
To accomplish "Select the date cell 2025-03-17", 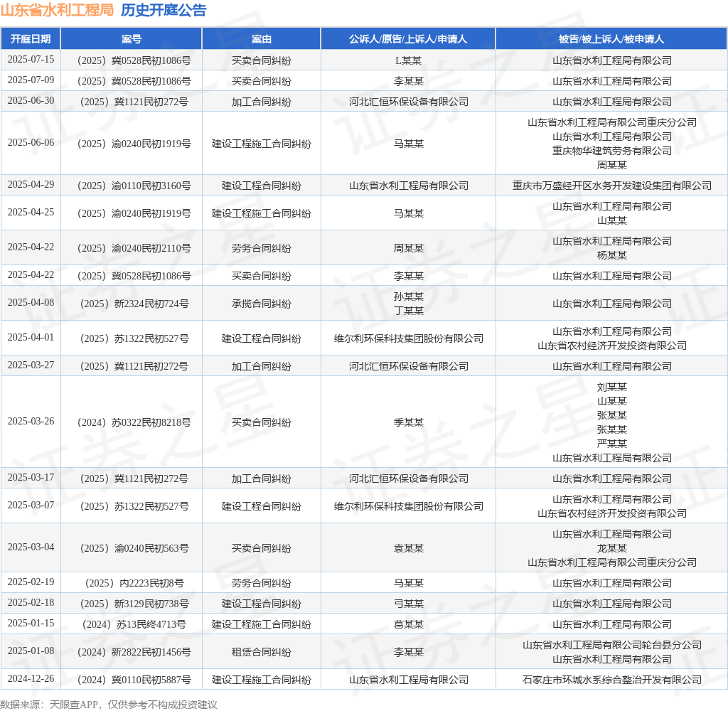I will 31,477.
